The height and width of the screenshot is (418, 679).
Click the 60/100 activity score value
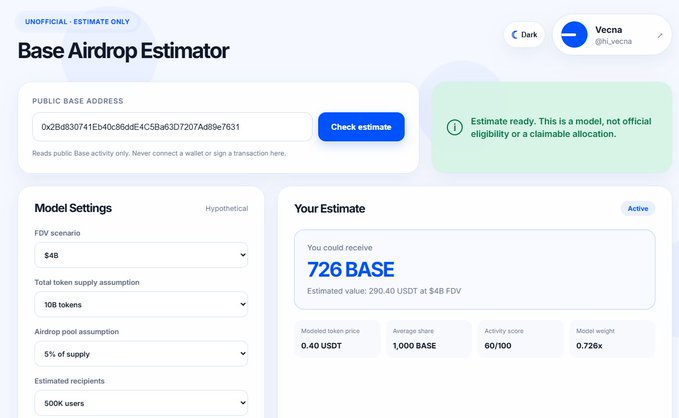[498, 346]
